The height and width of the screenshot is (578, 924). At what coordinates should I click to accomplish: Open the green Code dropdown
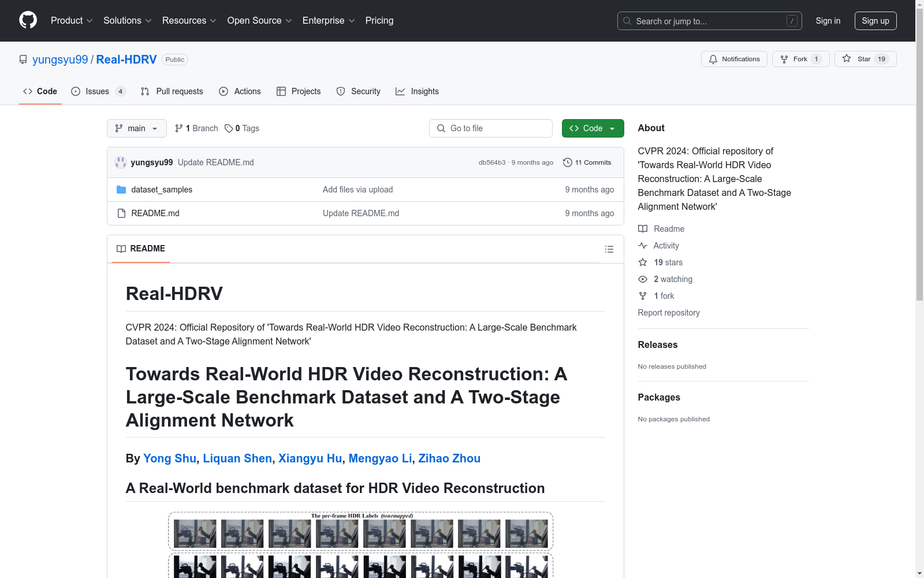593,128
